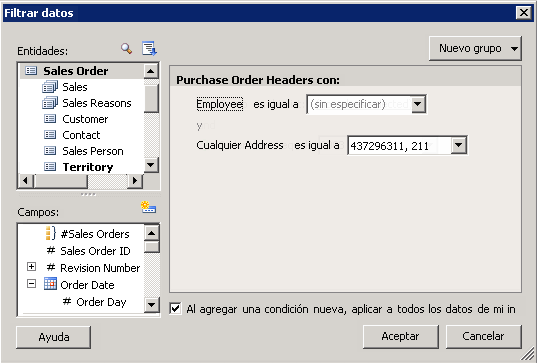Click the Order Day number icon
This screenshot has height=363, width=537.
(67, 301)
